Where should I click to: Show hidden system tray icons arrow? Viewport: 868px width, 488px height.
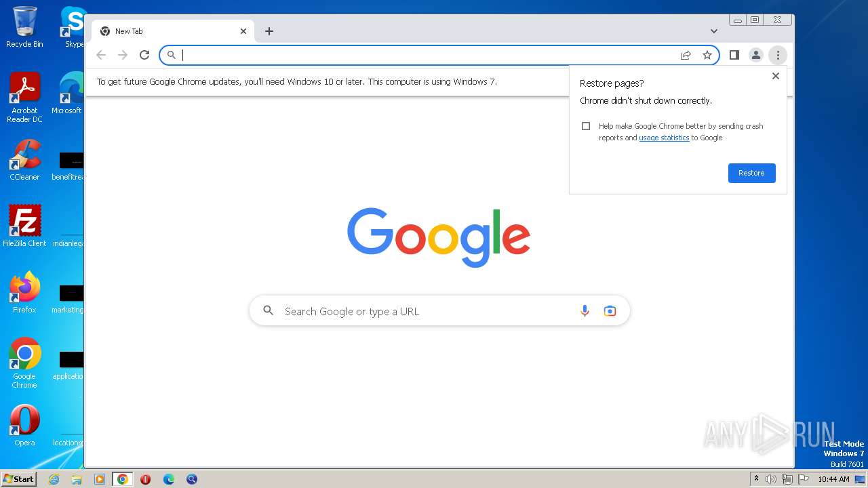(x=756, y=479)
